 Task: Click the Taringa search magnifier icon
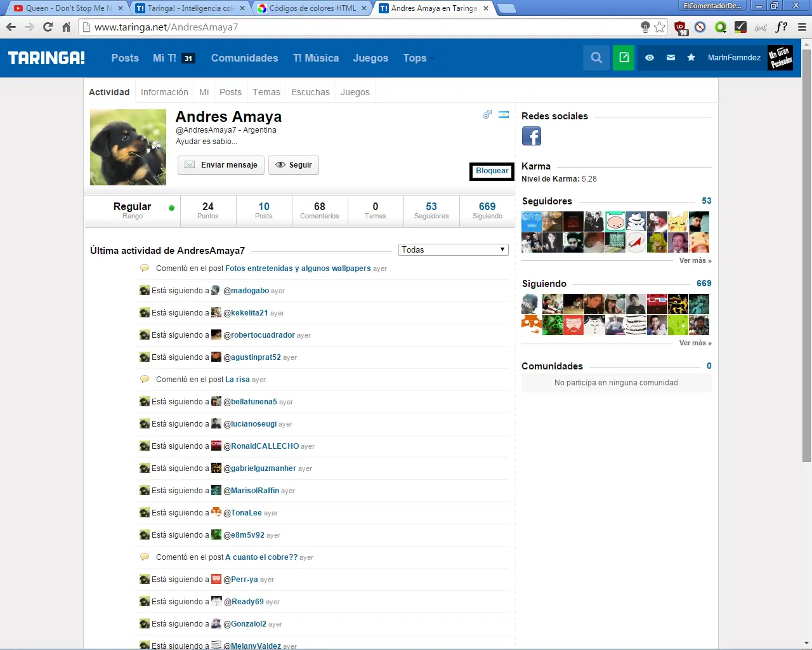tap(596, 58)
